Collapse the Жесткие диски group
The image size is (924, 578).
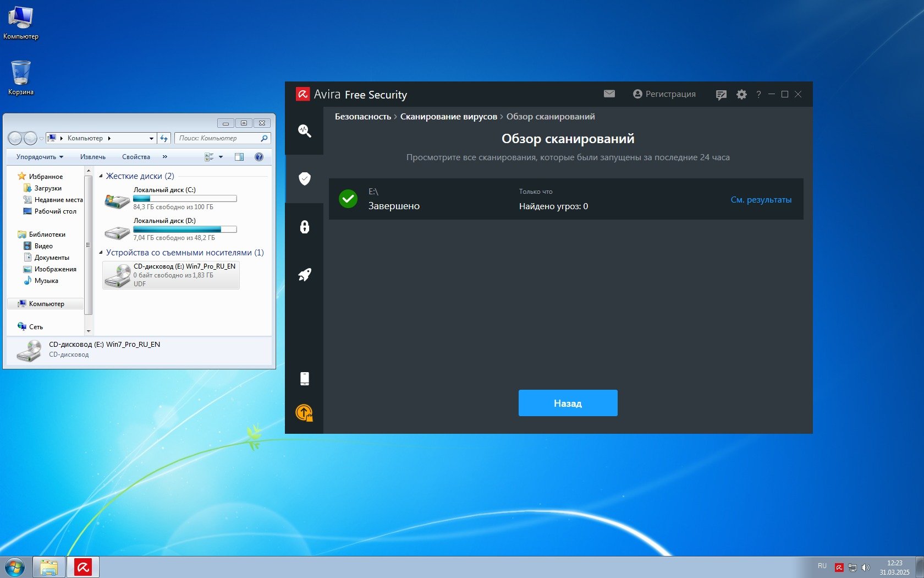[101, 176]
